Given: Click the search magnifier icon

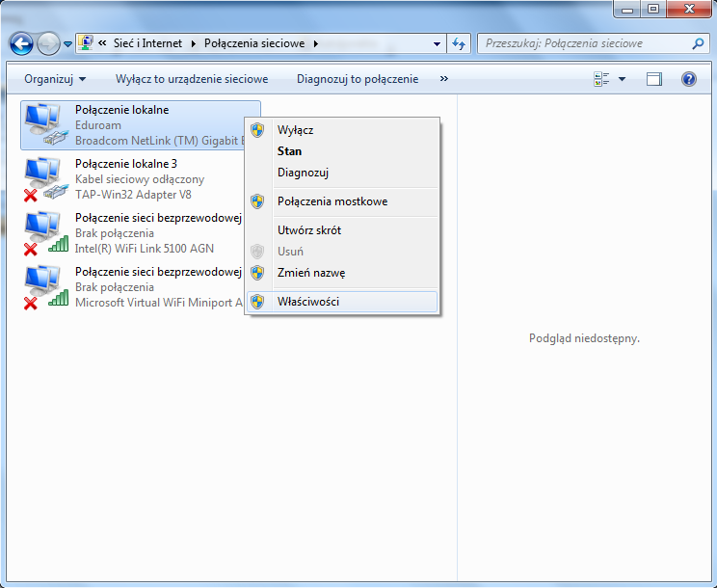Looking at the screenshot, I should click(699, 43).
